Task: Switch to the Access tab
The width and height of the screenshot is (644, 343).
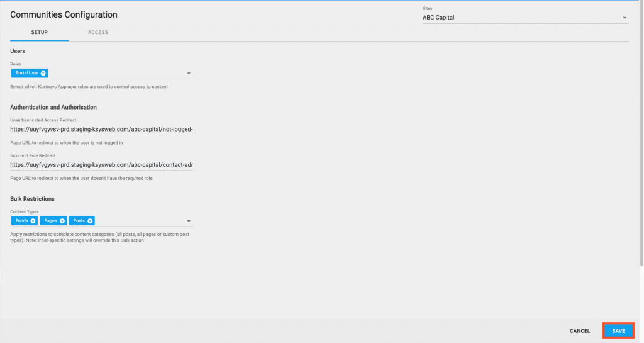Action: click(97, 33)
